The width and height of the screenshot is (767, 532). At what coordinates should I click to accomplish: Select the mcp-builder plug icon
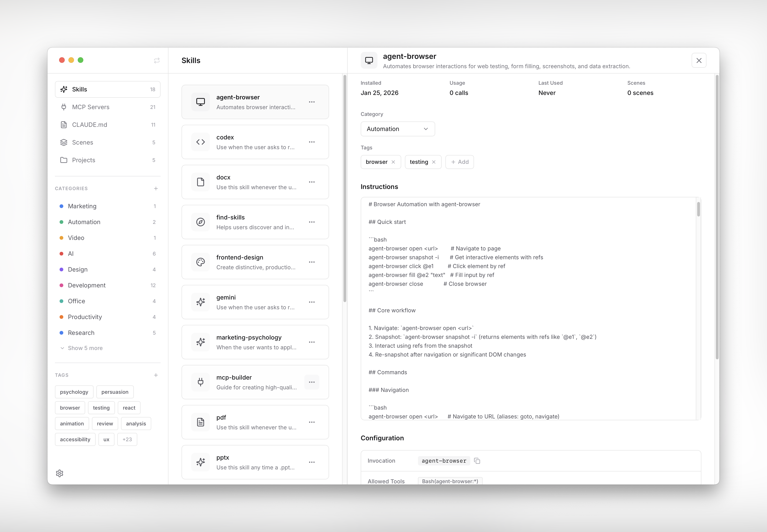point(200,382)
